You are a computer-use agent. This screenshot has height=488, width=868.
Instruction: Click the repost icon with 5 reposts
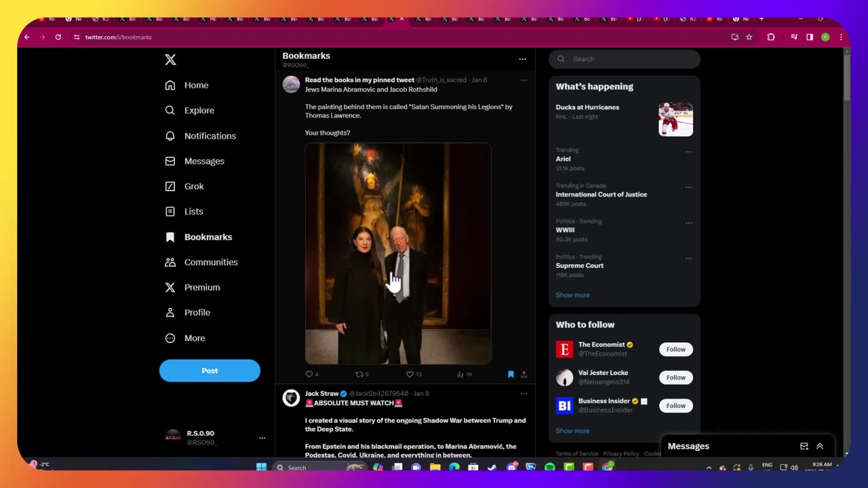(359, 374)
